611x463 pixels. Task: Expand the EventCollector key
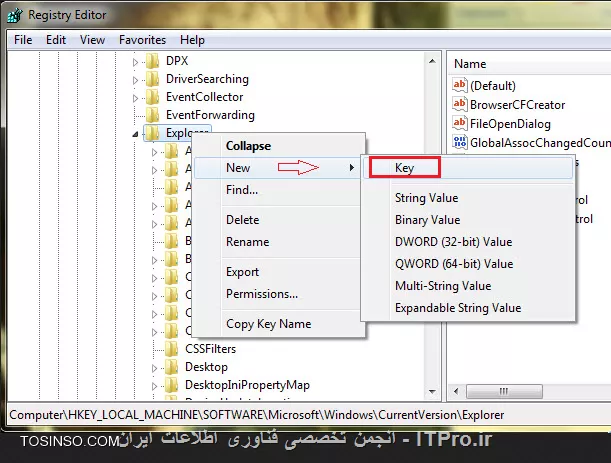pyautogui.click(x=135, y=98)
